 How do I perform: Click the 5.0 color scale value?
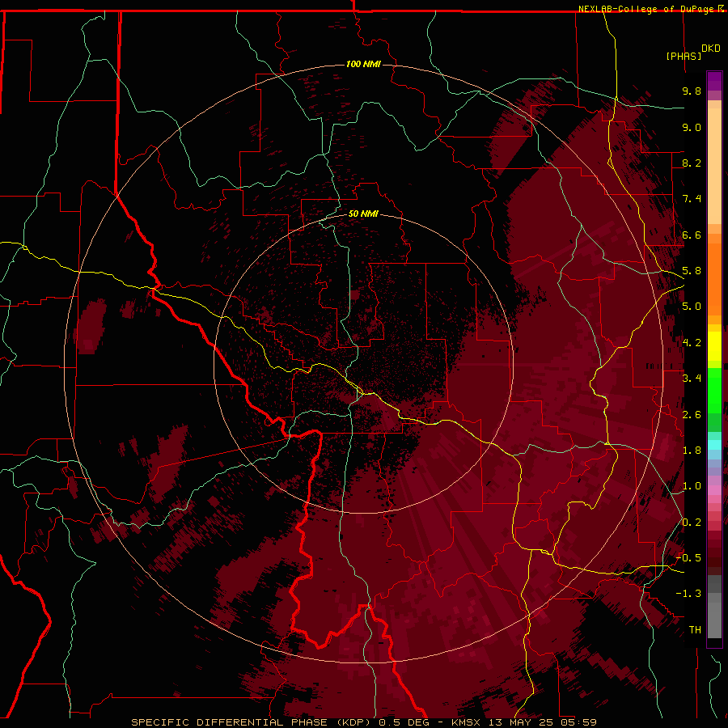click(692, 307)
